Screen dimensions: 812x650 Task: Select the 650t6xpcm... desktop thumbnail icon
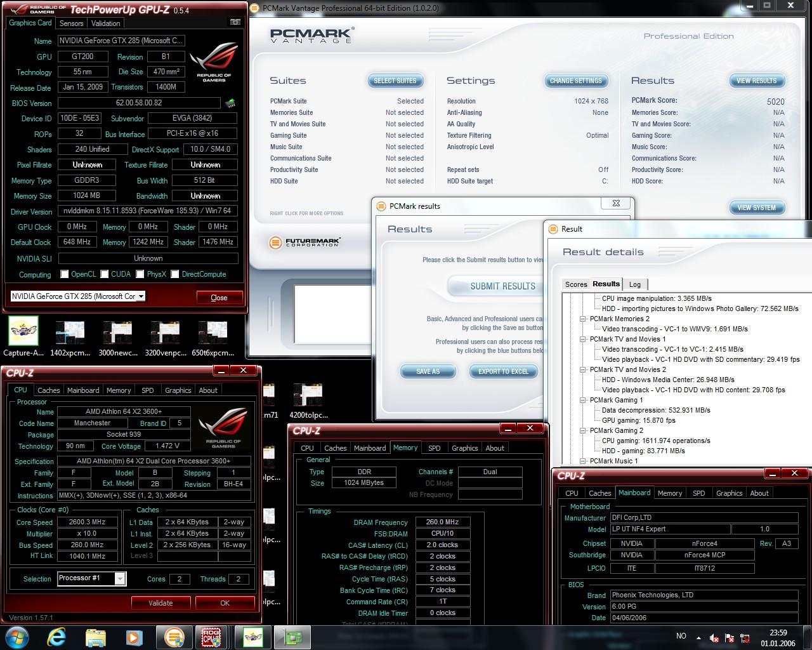(213, 338)
